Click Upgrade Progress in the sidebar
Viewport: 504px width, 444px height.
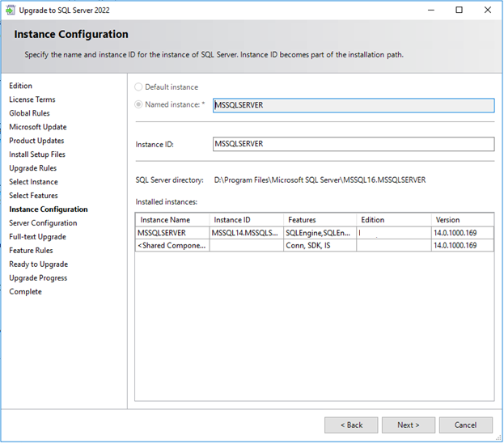point(38,278)
